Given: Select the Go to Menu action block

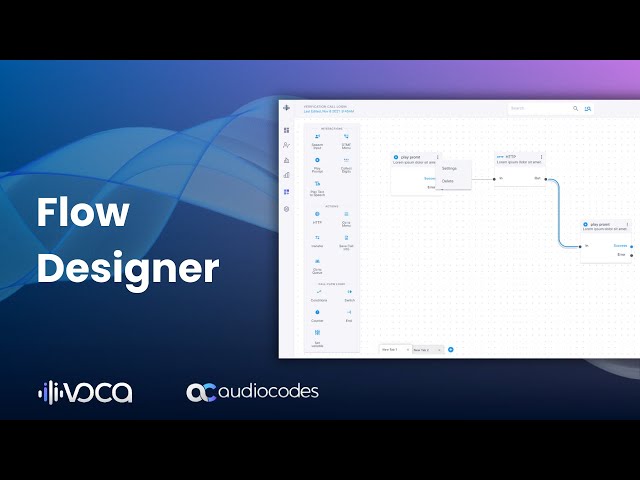Looking at the screenshot, I should pos(346,219).
